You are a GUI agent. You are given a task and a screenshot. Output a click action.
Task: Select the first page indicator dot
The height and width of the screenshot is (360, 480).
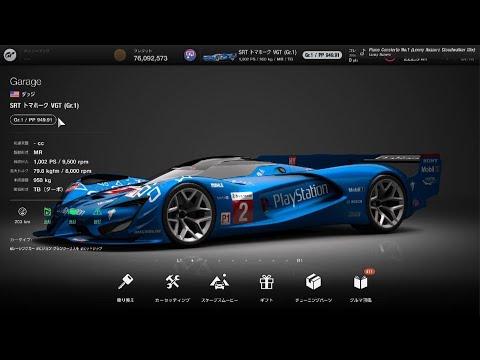[x=192, y=260]
